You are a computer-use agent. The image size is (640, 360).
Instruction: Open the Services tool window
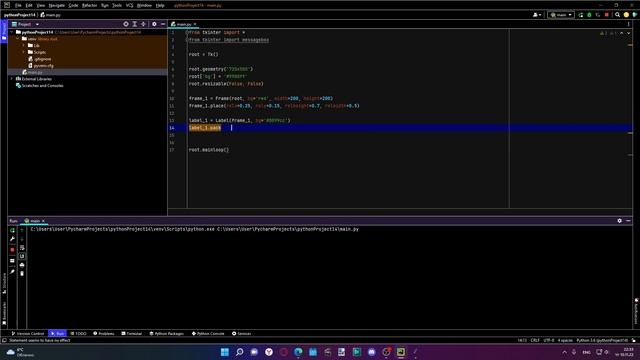pos(242,333)
